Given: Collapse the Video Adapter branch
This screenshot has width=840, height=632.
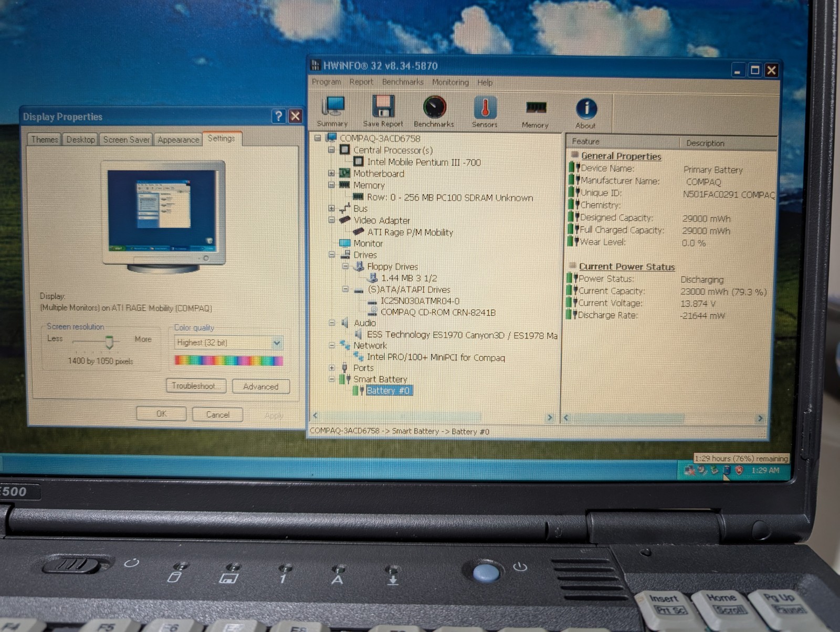Looking at the screenshot, I should [332, 220].
